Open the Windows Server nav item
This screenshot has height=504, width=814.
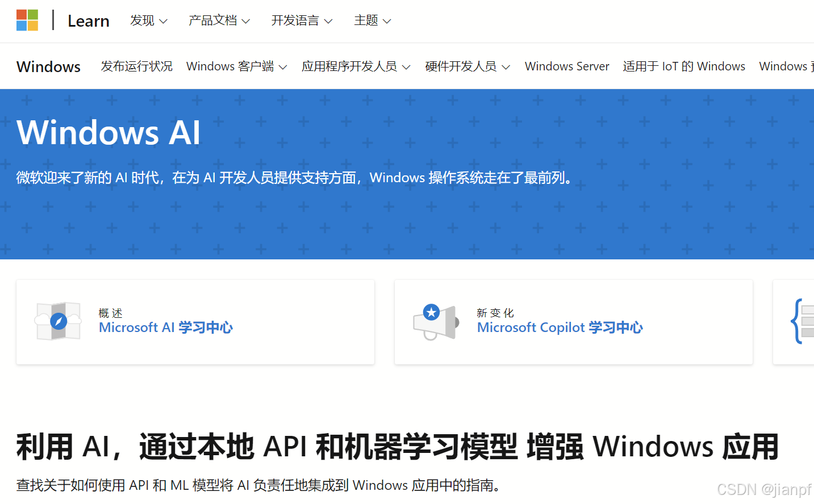click(567, 66)
